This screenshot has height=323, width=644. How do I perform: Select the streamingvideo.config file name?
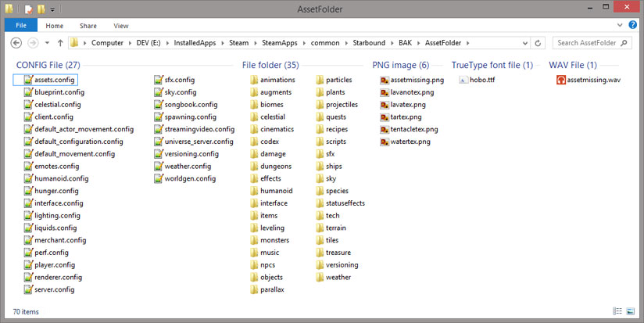(x=199, y=129)
